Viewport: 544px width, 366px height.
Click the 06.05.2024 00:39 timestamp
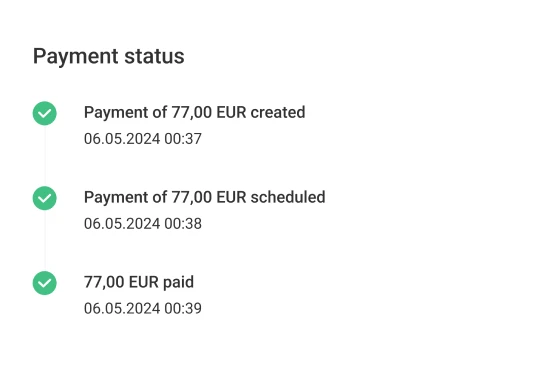(x=143, y=308)
